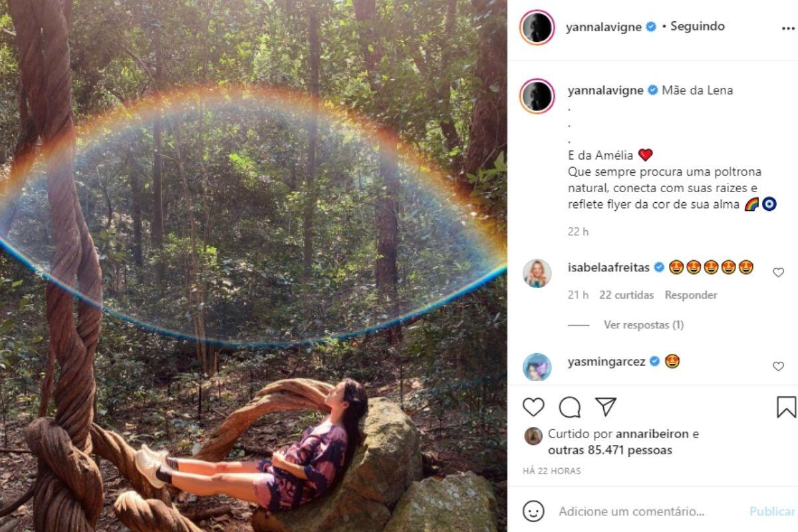Open yasmingarcez's avatar

(x=537, y=367)
